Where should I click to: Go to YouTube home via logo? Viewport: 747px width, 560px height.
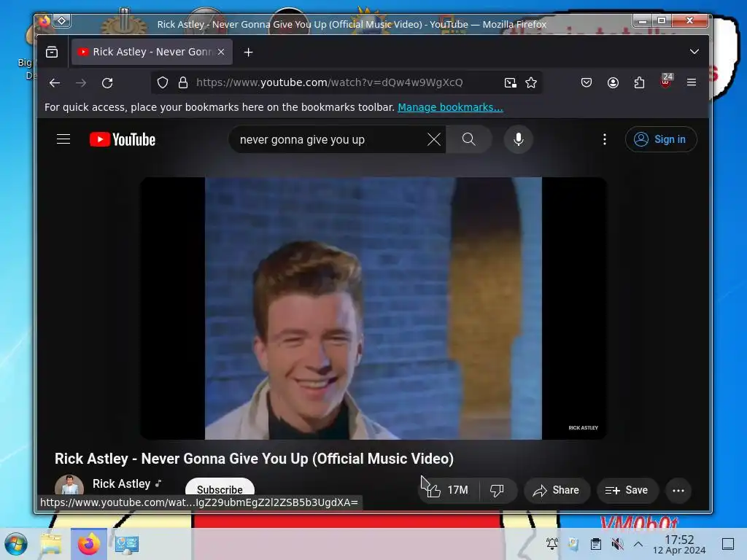tap(123, 139)
